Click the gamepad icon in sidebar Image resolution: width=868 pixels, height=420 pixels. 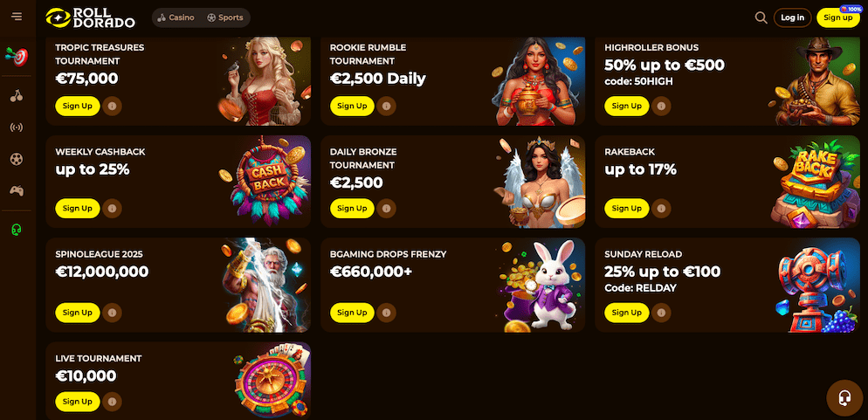pos(17,191)
